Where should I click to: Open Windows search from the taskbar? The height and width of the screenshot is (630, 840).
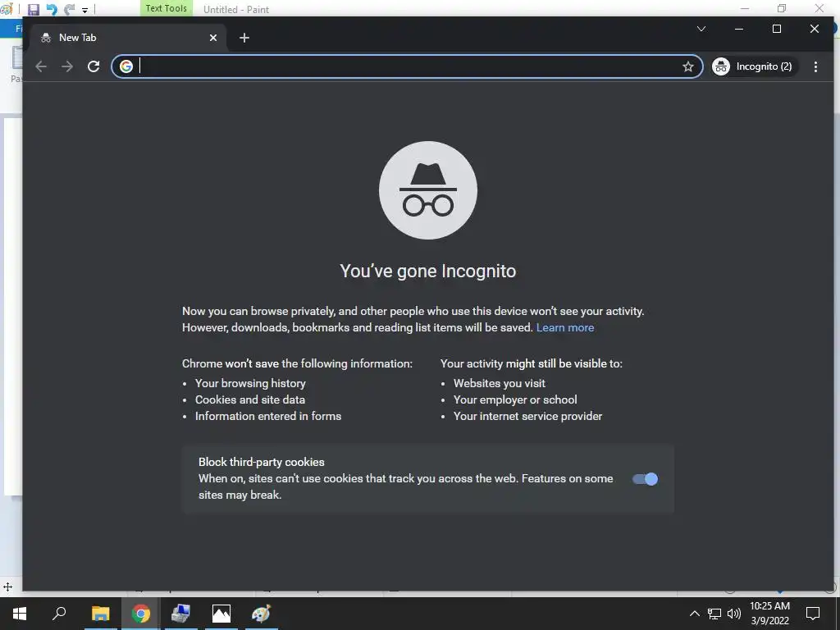(59, 614)
